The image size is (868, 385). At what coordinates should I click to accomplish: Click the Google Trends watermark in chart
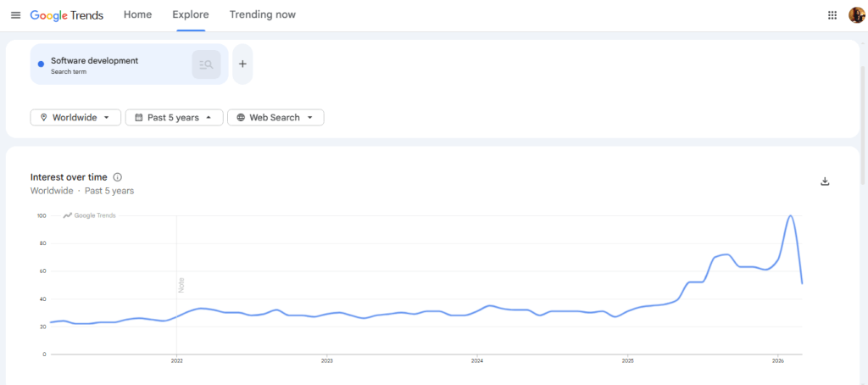point(90,215)
